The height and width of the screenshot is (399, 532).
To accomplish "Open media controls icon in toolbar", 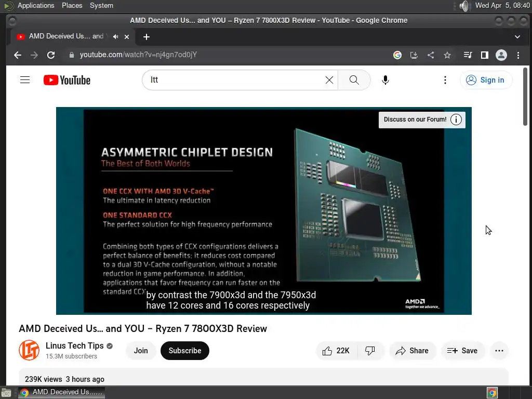I will [468, 55].
